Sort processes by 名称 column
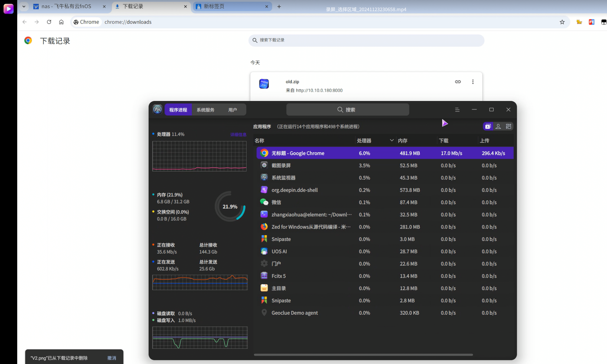Screen dimensions: 607x364 point(304,141)
